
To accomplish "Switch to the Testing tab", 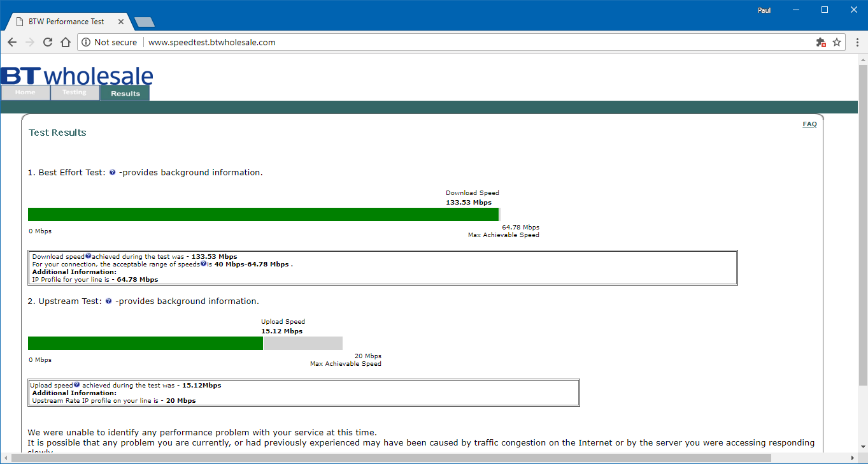I will coord(75,93).
